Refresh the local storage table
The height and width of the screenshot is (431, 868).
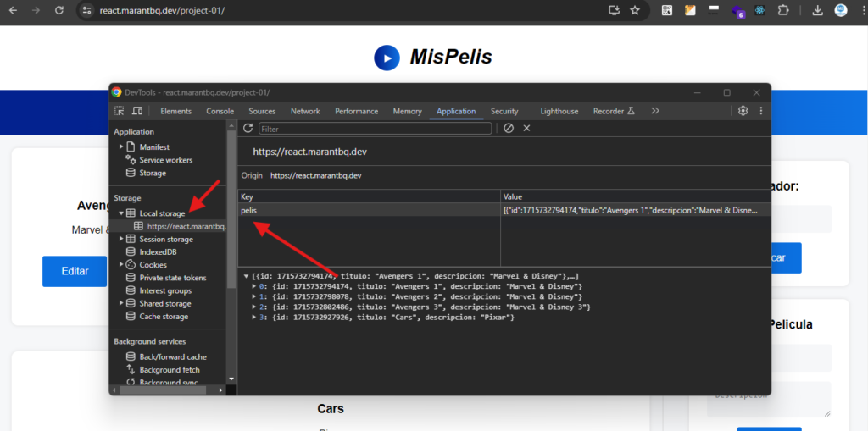point(248,128)
